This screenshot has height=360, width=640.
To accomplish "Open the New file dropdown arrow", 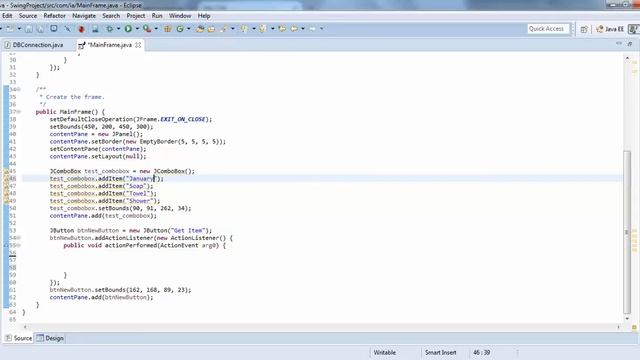I will [x=19, y=29].
